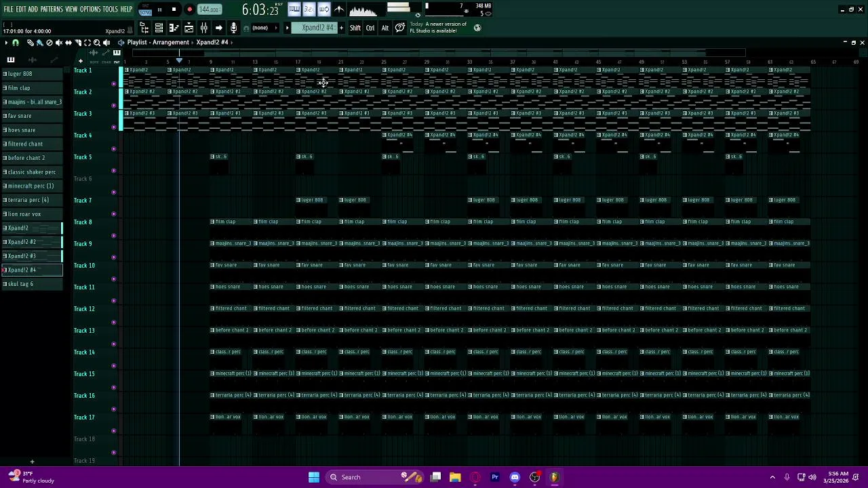The width and height of the screenshot is (868, 488).
Task: Mute Track 4 with its mute dot
Action: pos(113,149)
